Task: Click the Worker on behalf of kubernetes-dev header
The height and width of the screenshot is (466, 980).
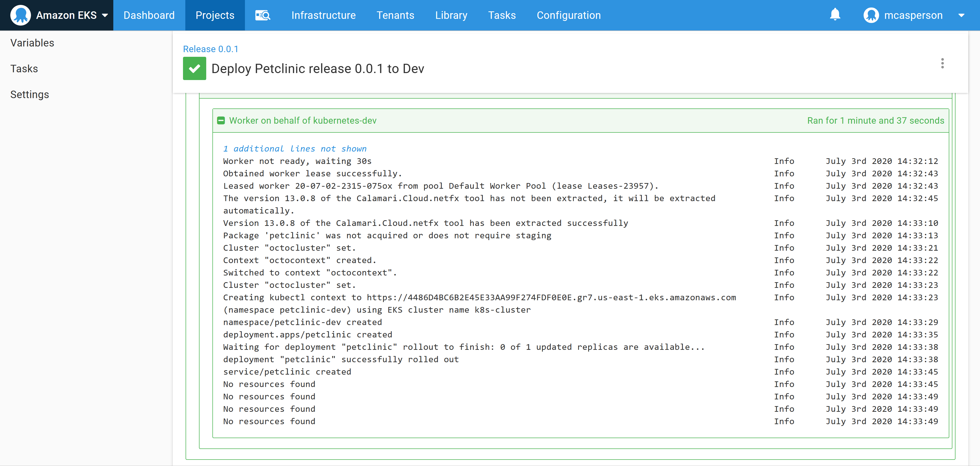Action: pyautogui.click(x=302, y=121)
